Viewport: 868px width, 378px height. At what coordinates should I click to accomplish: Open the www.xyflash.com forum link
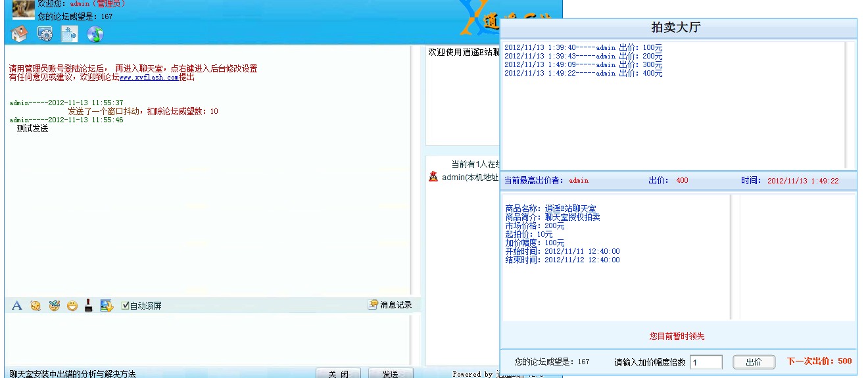point(149,78)
